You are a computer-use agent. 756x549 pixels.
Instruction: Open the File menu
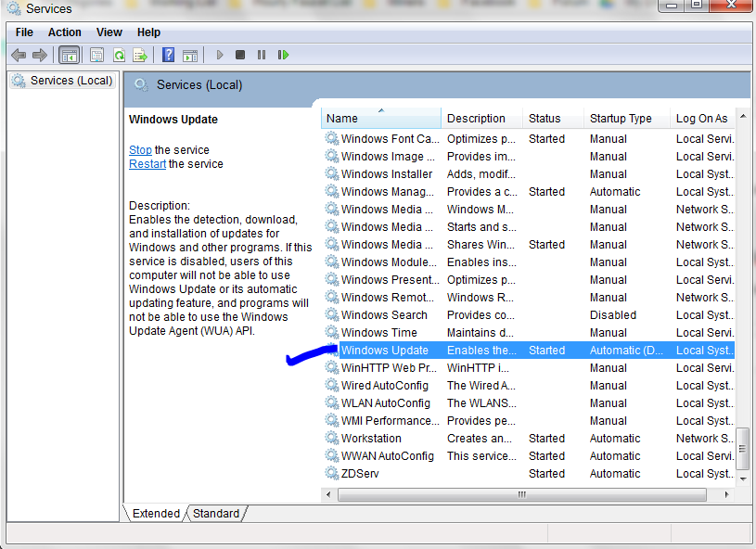point(24,32)
